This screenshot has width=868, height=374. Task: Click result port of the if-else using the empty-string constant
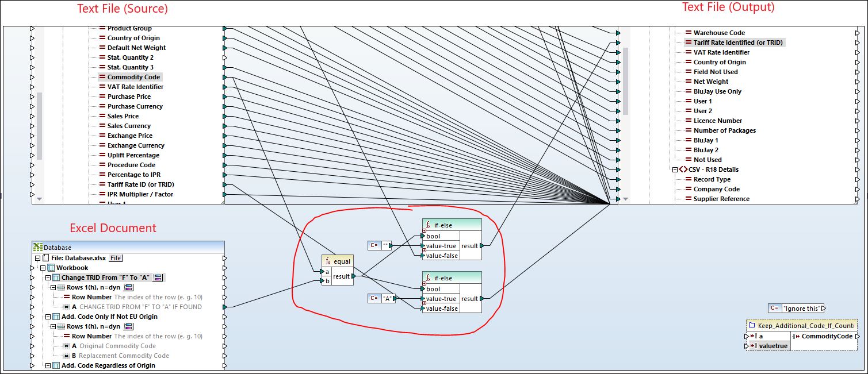point(481,246)
